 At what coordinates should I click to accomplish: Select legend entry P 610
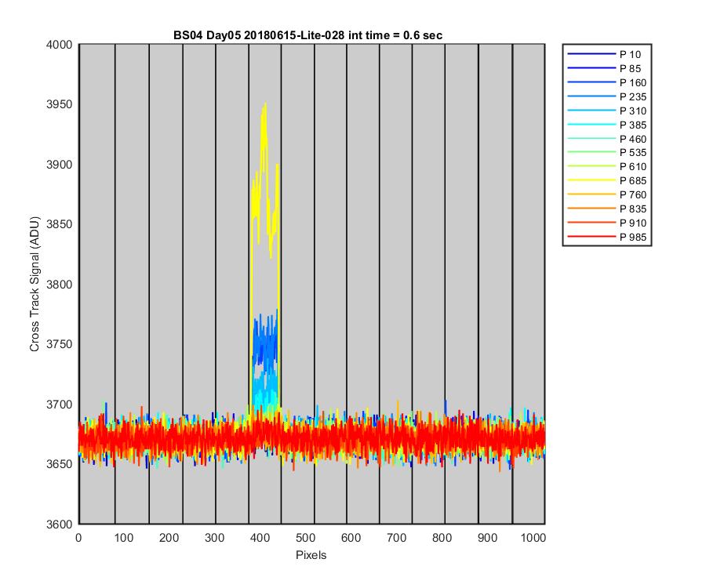tap(606, 166)
